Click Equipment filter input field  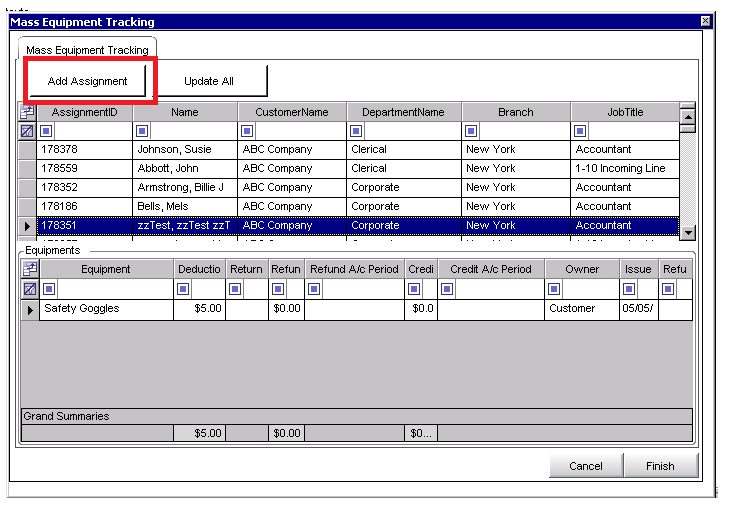point(114,289)
